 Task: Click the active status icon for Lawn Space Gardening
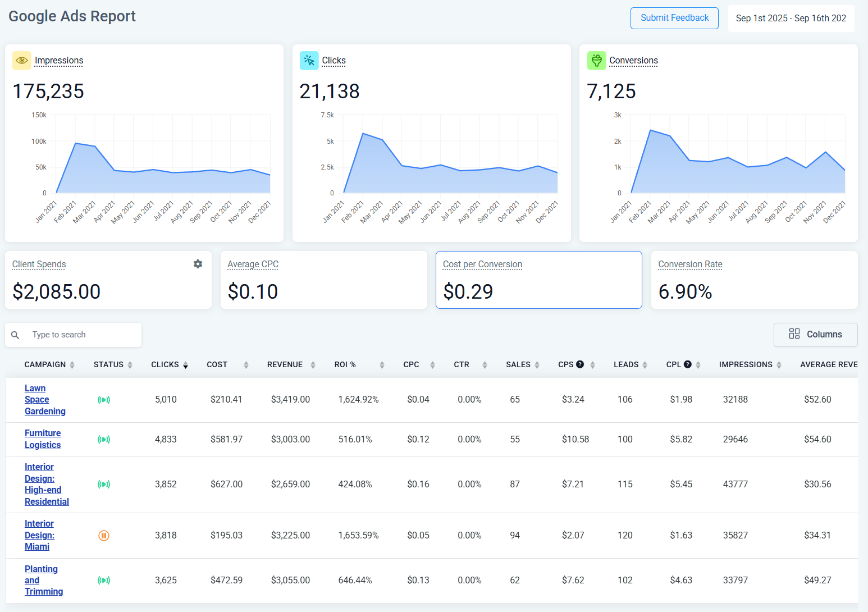104,400
